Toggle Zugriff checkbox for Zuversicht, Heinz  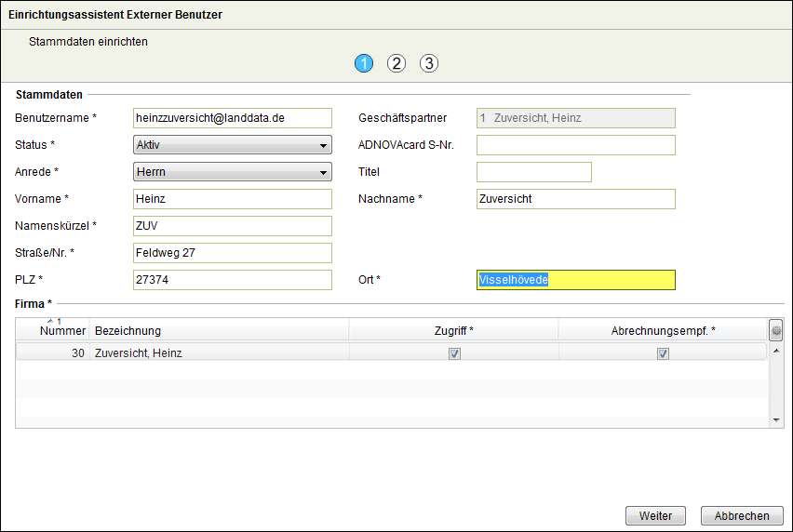coord(454,353)
